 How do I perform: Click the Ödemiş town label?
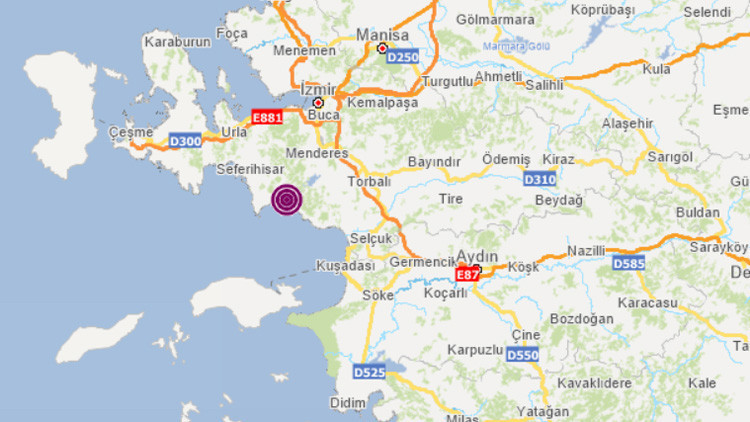tap(506, 159)
